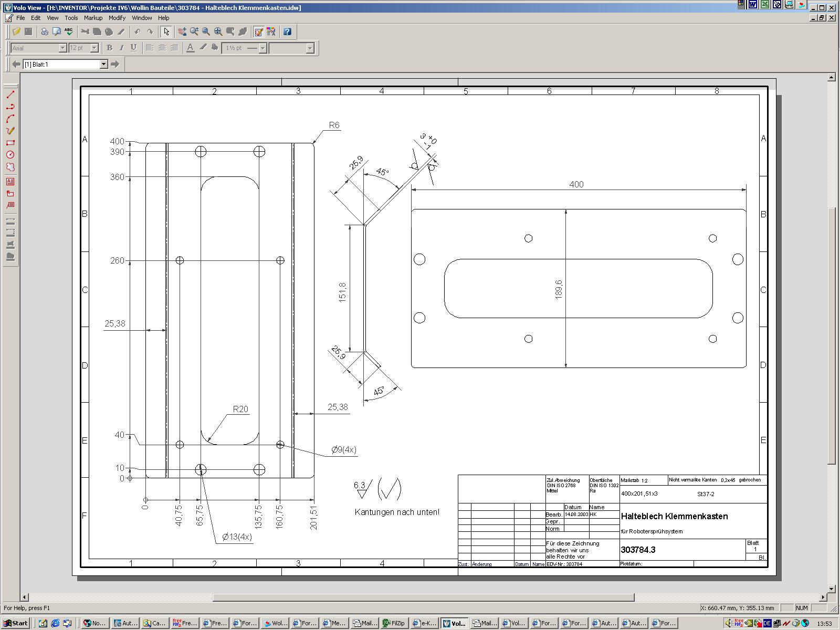
Task: Redo the last undone action
Action: pos(150,32)
